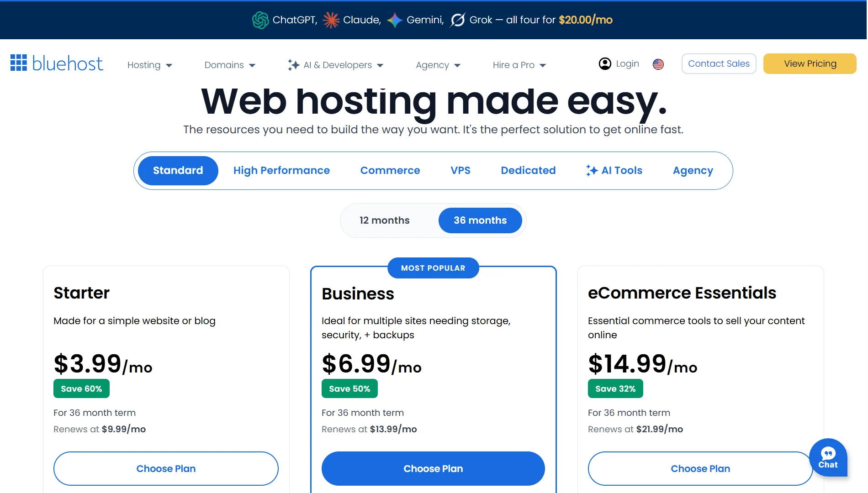Screen dimensions: 868x493
Task: Click the sparkle icon beside AI & Developers
Action: tap(293, 65)
